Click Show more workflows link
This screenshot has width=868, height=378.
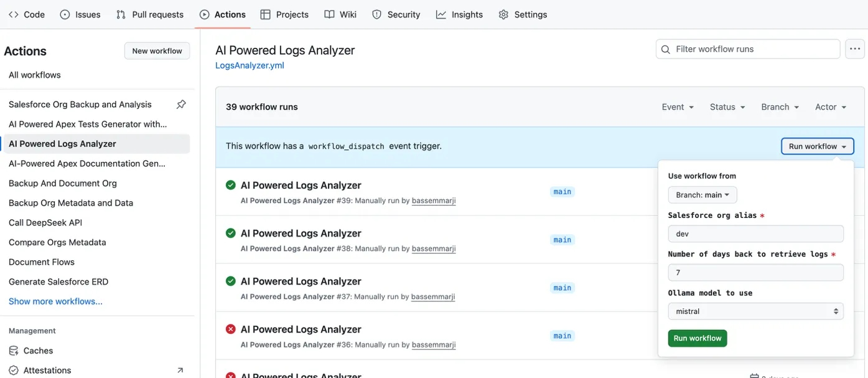pyautogui.click(x=55, y=301)
